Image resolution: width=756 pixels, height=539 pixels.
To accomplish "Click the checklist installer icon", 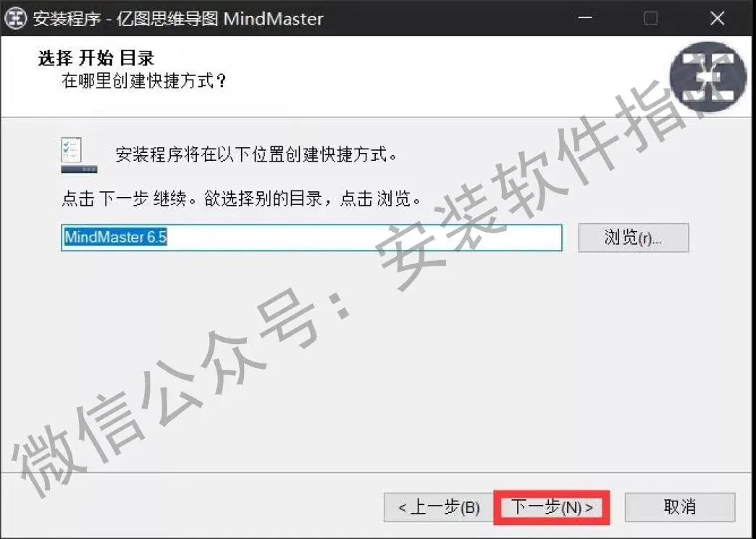I will tap(79, 155).
